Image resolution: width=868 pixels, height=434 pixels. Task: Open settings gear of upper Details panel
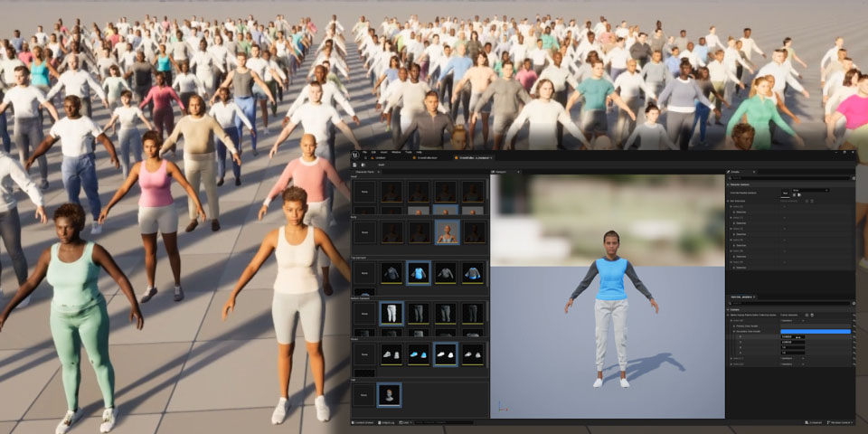[x=854, y=178]
